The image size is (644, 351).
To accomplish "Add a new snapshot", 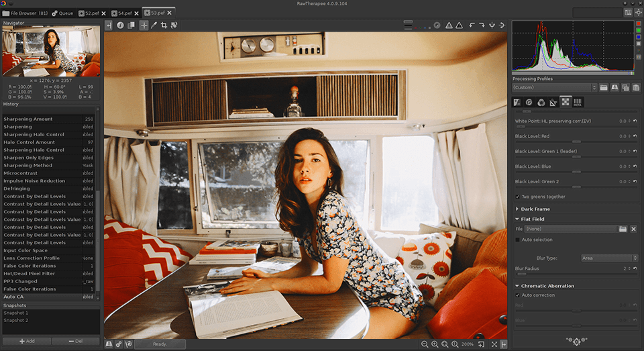I will 27,341.
